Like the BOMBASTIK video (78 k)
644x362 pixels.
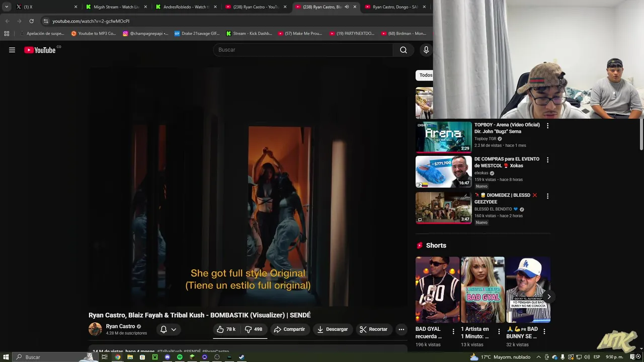(226, 329)
